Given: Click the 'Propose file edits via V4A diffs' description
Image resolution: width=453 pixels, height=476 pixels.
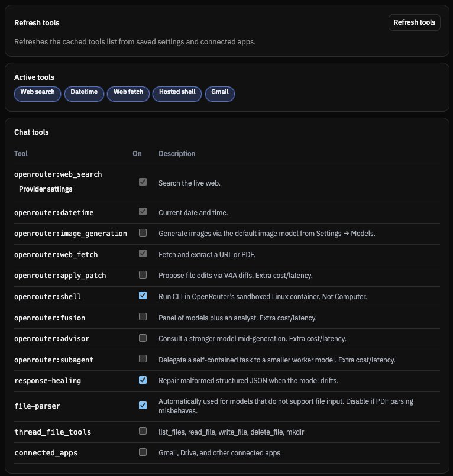Looking at the screenshot, I should (235, 276).
